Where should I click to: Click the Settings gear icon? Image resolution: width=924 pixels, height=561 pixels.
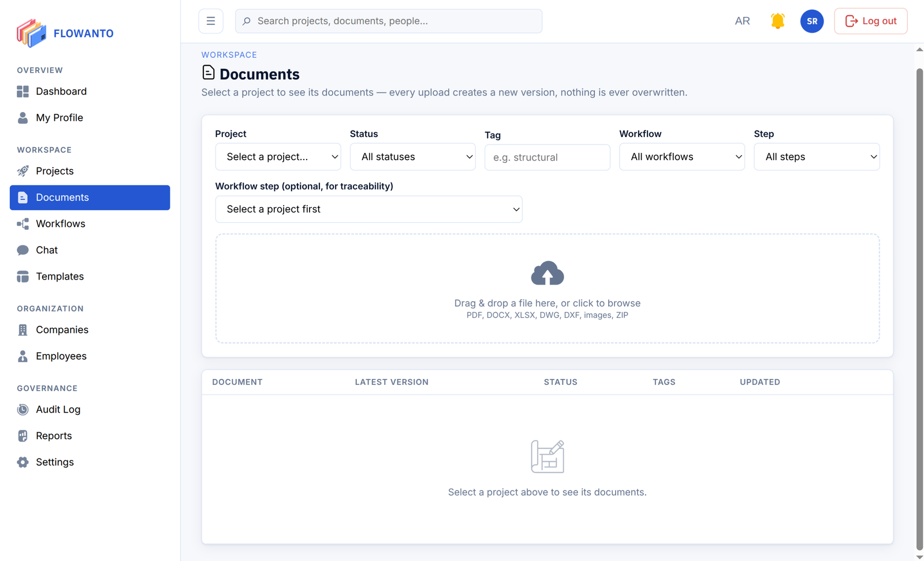click(23, 462)
